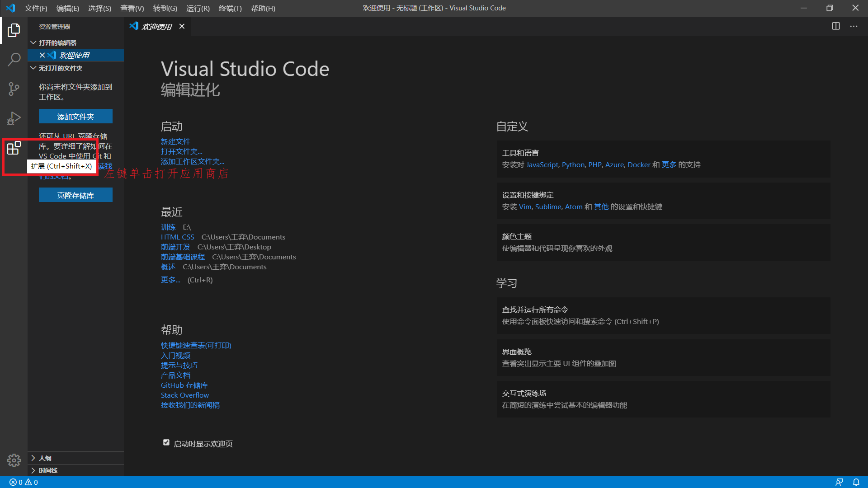Image resolution: width=868 pixels, height=488 pixels.
Task: Open the 运行(R) menu
Action: (198, 8)
